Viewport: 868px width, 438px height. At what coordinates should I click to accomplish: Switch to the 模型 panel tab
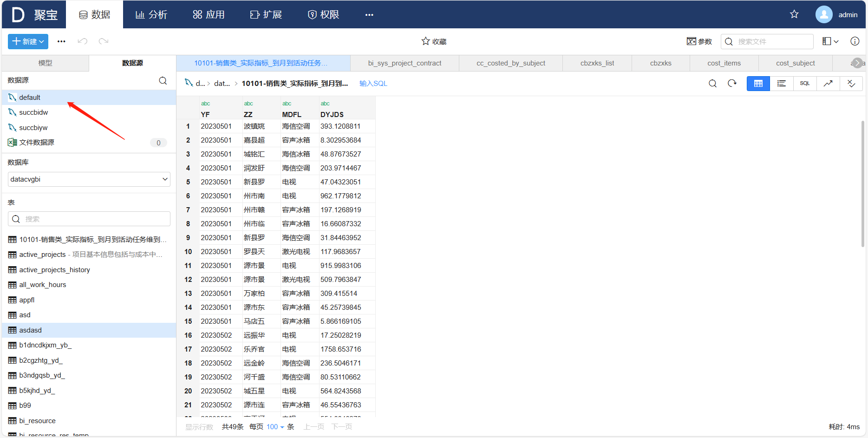(46, 63)
